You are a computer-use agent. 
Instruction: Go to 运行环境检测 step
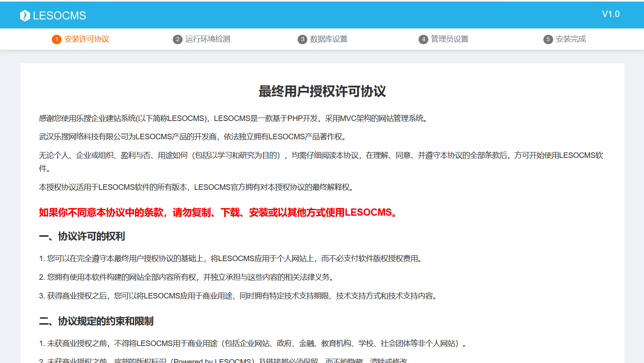pyautogui.click(x=208, y=39)
